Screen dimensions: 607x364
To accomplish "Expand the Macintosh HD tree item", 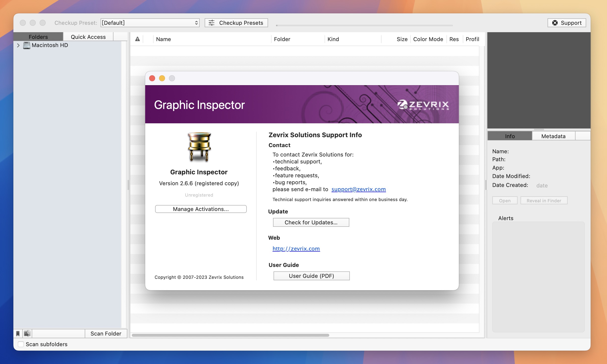I will [18, 45].
